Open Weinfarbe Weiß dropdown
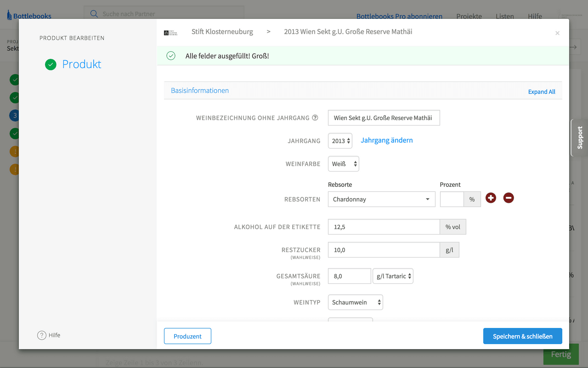 pyautogui.click(x=343, y=164)
